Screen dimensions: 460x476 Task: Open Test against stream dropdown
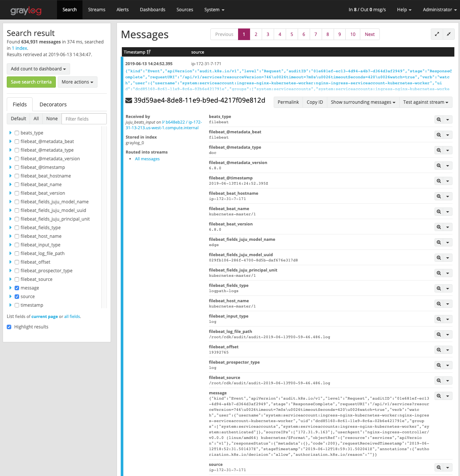426,102
